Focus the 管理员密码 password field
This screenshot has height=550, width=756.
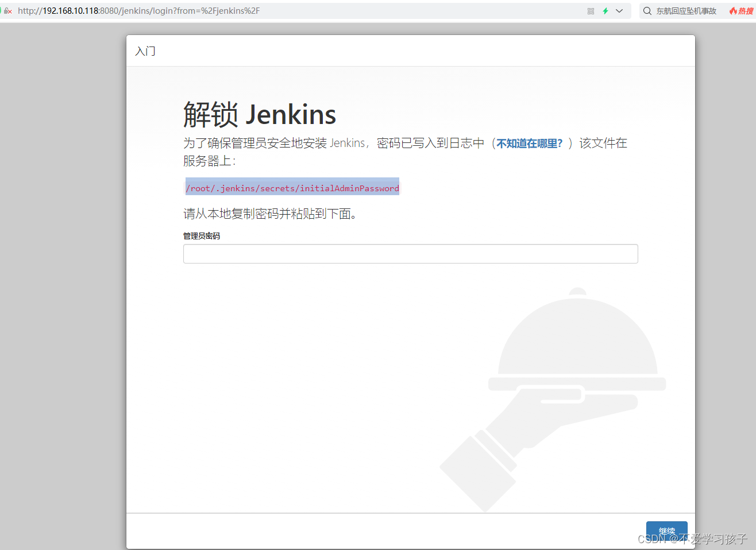click(x=410, y=254)
